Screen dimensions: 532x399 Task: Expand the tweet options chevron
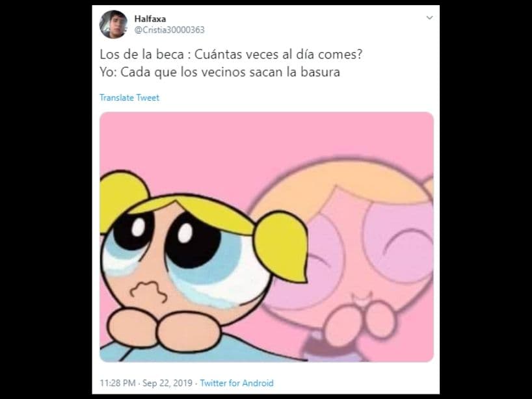pos(429,18)
